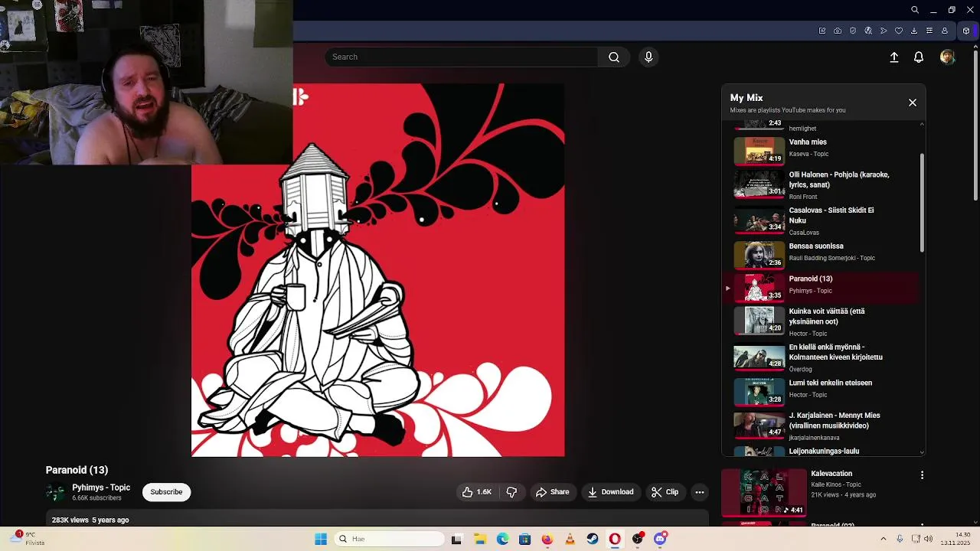980x551 pixels.
Task: Dislike the Paranoid (13) video
Action: point(512,492)
